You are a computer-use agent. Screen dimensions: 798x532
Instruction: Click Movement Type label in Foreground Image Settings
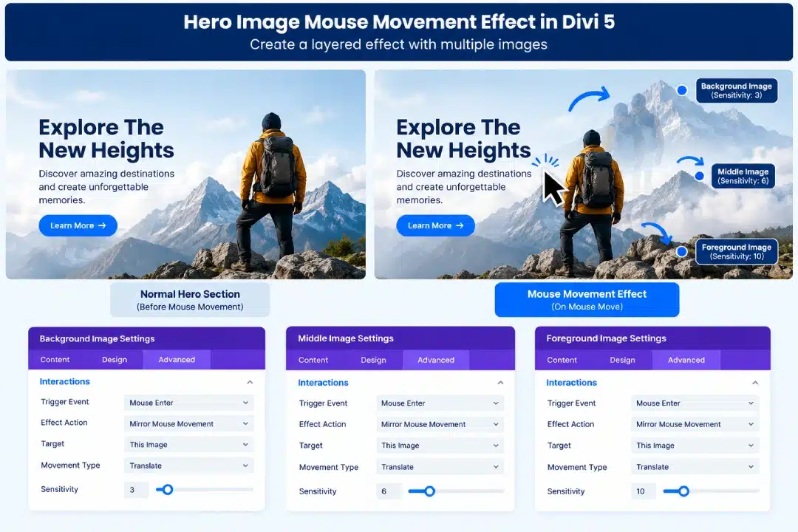click(x=577, y=467)
